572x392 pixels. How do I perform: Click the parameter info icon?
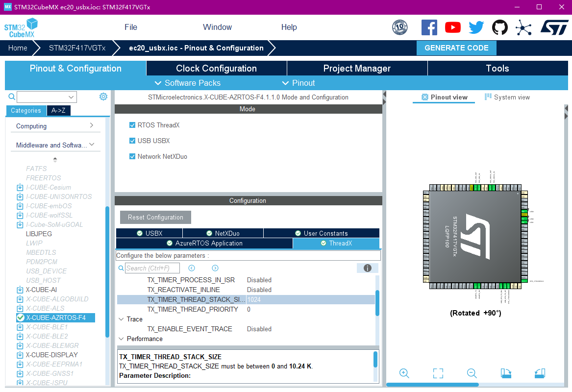(x=367, y=268)
